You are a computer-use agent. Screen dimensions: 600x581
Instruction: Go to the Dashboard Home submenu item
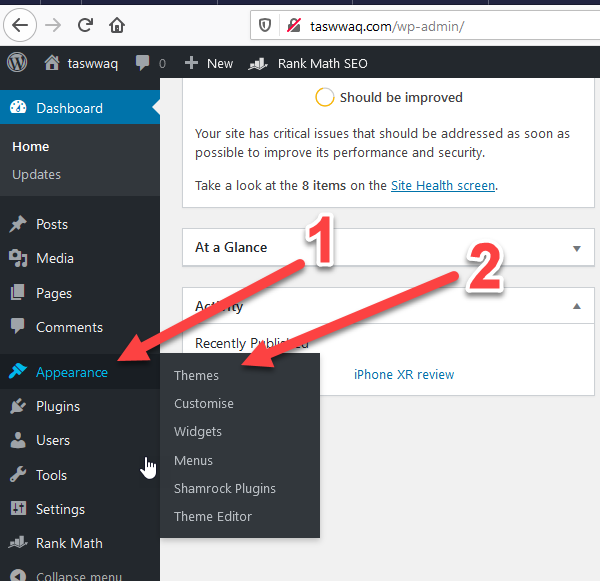tap(31, 147)
